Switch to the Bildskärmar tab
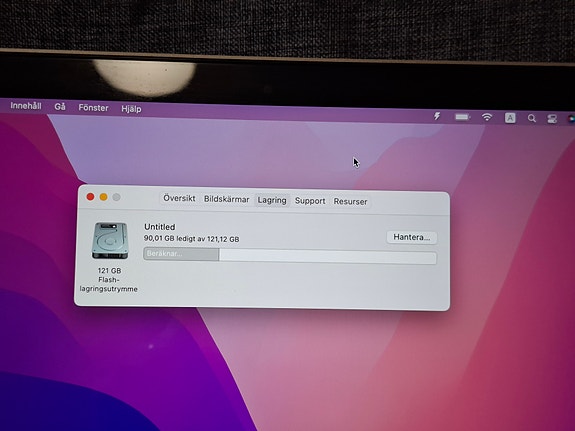The width and height of the screenshot is (575, 431). point(226,199)
